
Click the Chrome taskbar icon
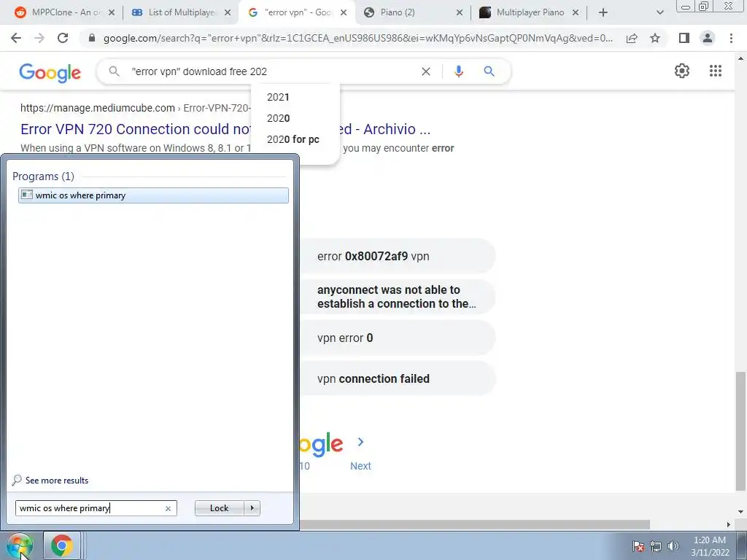click(62, 545)
